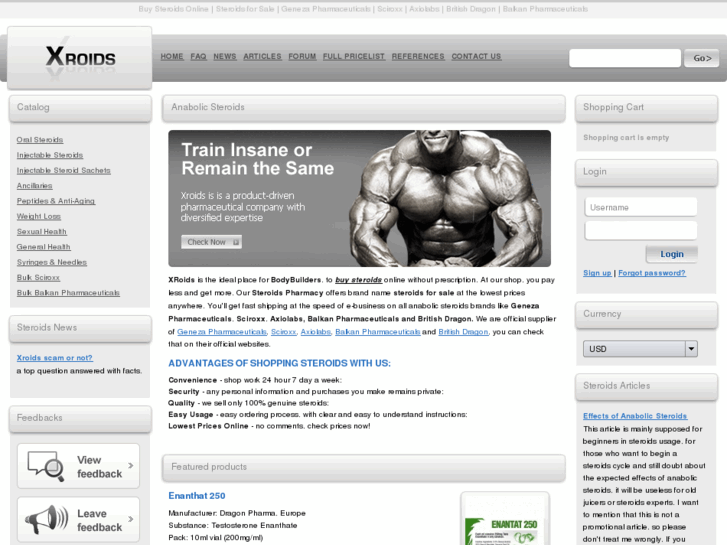Click Xroids scam or not? news link
This screenshot has height=545, width=727.
point(55,358)
